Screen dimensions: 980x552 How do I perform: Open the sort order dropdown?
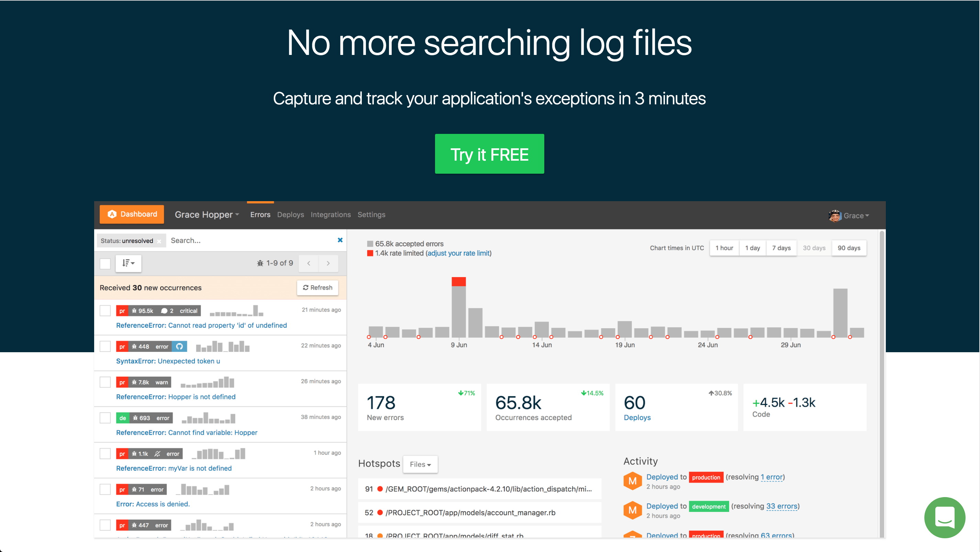(128, 263)
